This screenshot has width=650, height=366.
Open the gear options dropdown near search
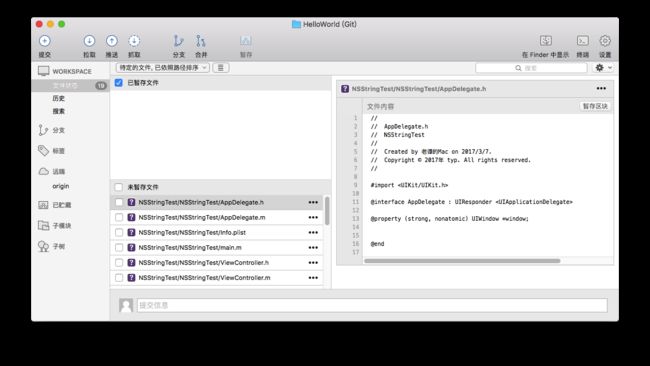click(603, 68)
